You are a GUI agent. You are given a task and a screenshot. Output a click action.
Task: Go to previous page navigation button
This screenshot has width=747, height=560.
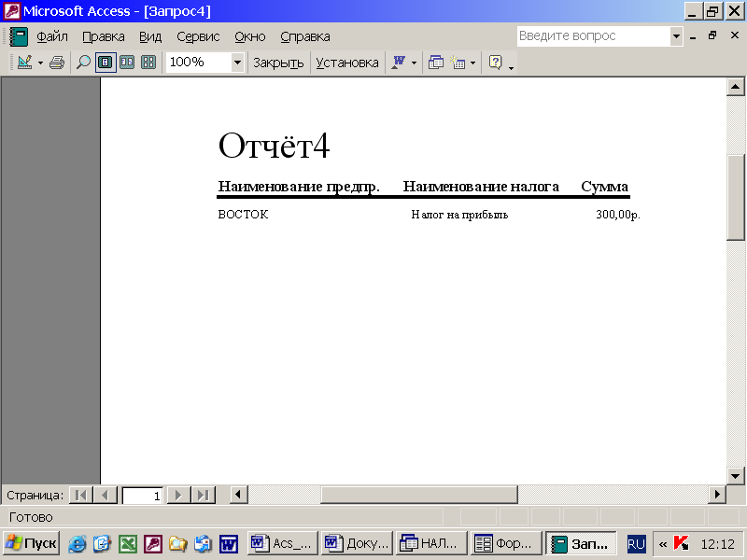pyautogui.click(x=106, y=496)
